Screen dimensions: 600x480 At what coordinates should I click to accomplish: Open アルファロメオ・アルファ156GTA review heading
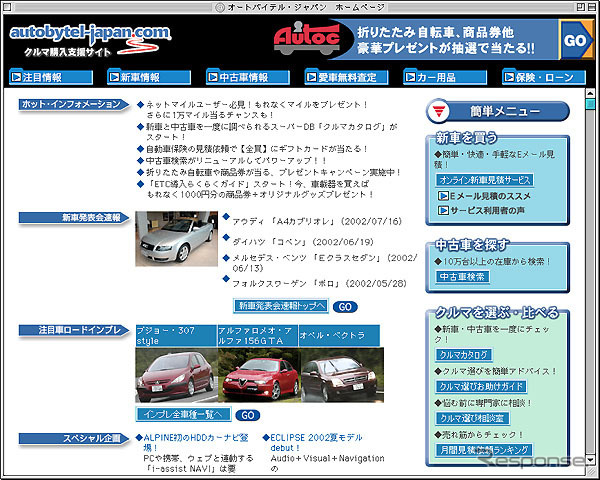258,336
